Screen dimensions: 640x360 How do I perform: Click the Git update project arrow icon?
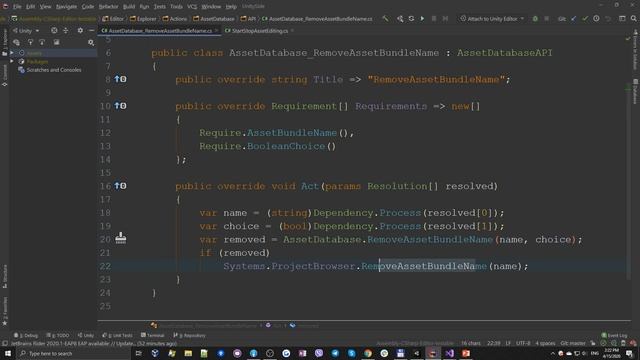click(x=573, y=19)
